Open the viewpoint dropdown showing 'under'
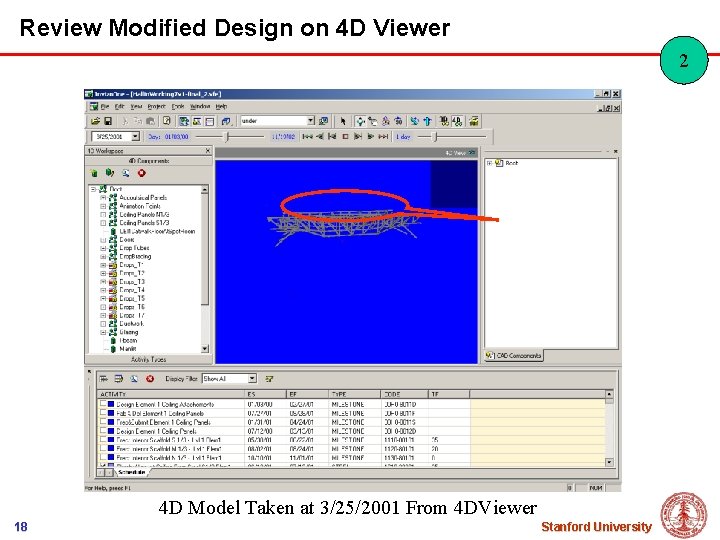This screenshot has height=540, width=720. (x=311, y=121)
